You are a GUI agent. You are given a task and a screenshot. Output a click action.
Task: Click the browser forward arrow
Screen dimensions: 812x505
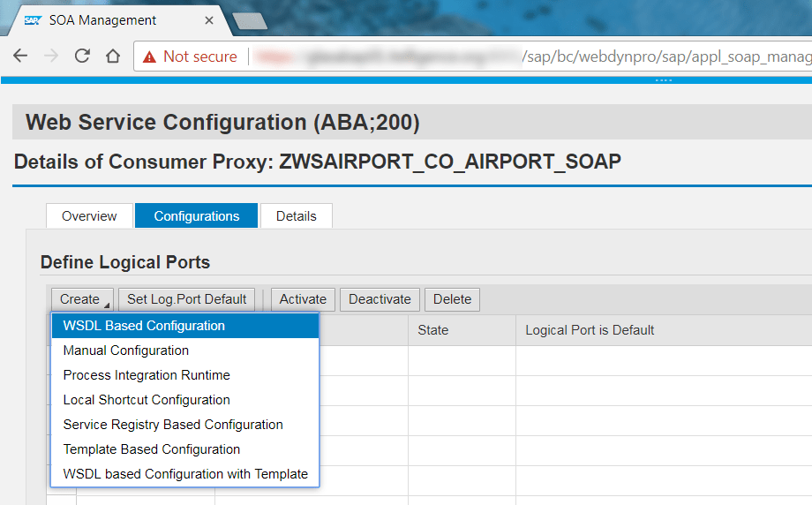[51, 56]
